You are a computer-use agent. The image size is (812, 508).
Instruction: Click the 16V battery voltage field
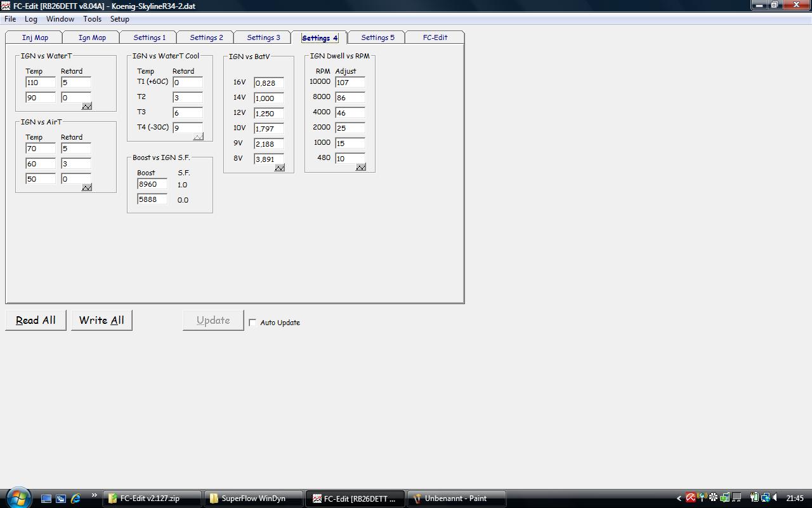point(269,83)
